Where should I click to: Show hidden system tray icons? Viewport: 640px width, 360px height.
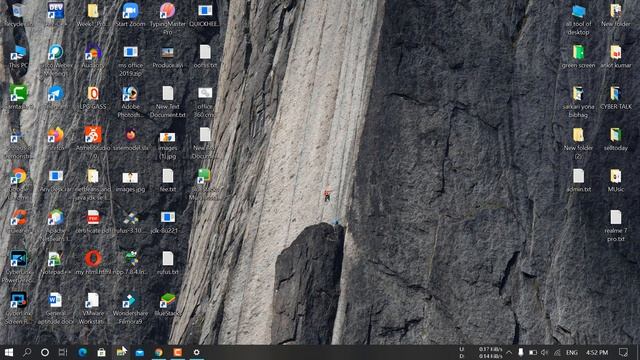509,352
